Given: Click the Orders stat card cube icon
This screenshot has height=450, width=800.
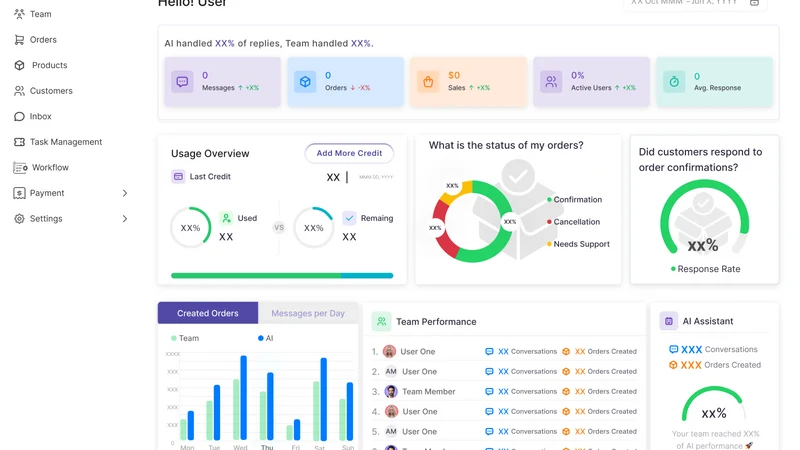Looking at the screenshot, I should pos(305,82).
